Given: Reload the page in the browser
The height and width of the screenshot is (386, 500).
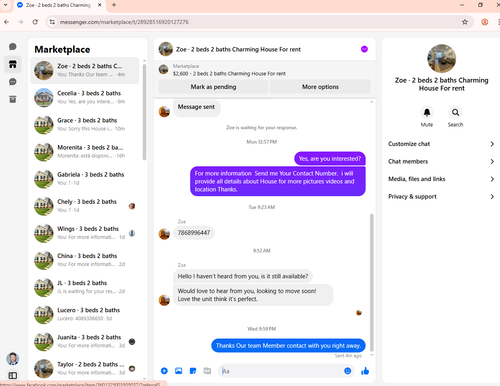Looking at the screenshot, I should pyautogui.click(x=35, y=22).
